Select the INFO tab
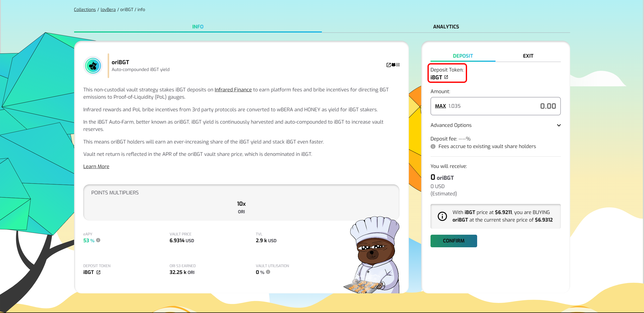This screenshot has height=313, width=644. click(x=198, y=27)
